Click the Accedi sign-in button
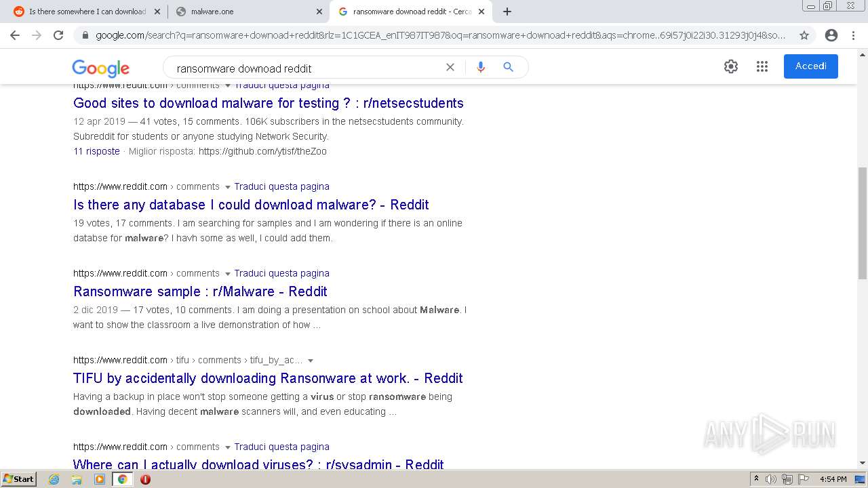 point(810,66)
